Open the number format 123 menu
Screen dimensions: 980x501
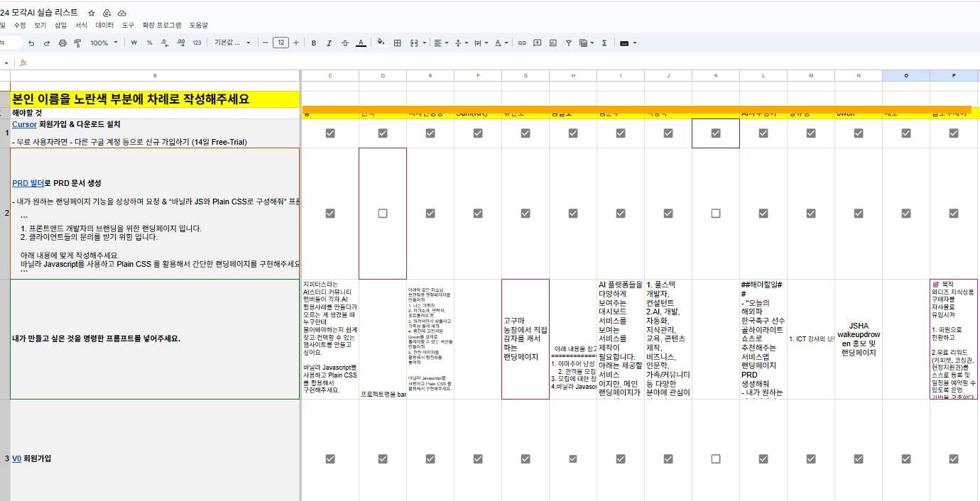click(197, 43)
